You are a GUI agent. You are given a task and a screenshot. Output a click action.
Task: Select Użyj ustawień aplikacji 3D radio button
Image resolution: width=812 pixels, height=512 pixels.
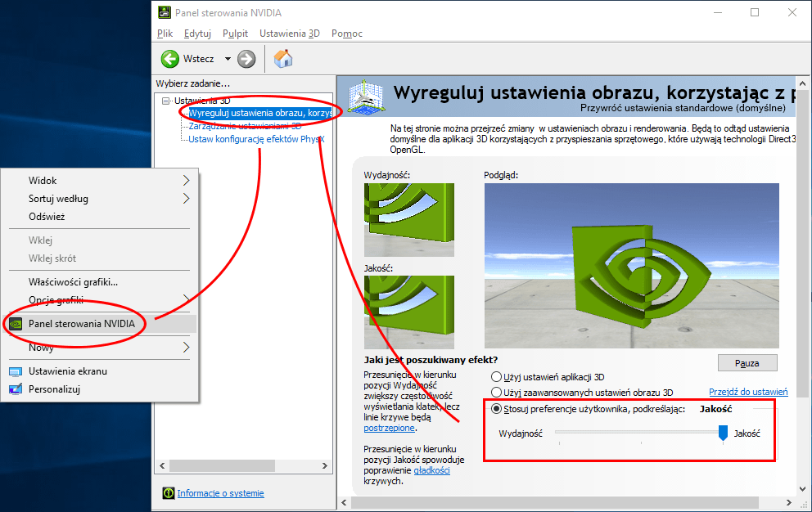click(x=496, y=377)
